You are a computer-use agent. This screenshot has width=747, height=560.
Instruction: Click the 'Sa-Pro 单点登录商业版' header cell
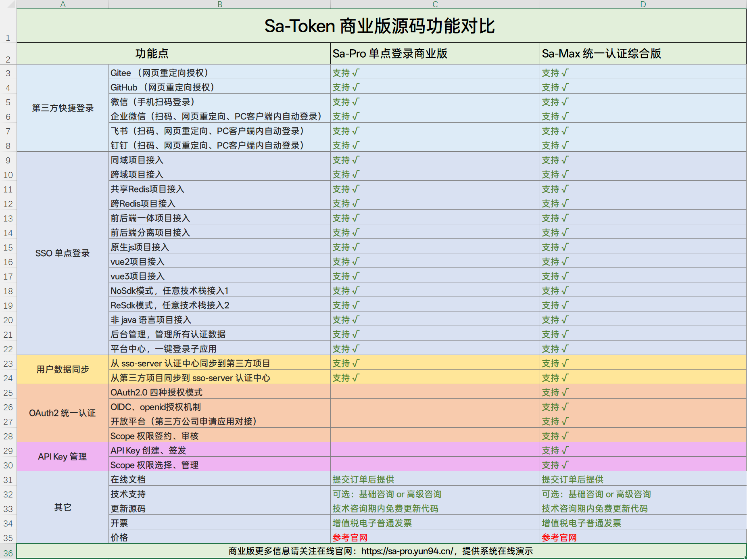[435, 54]
